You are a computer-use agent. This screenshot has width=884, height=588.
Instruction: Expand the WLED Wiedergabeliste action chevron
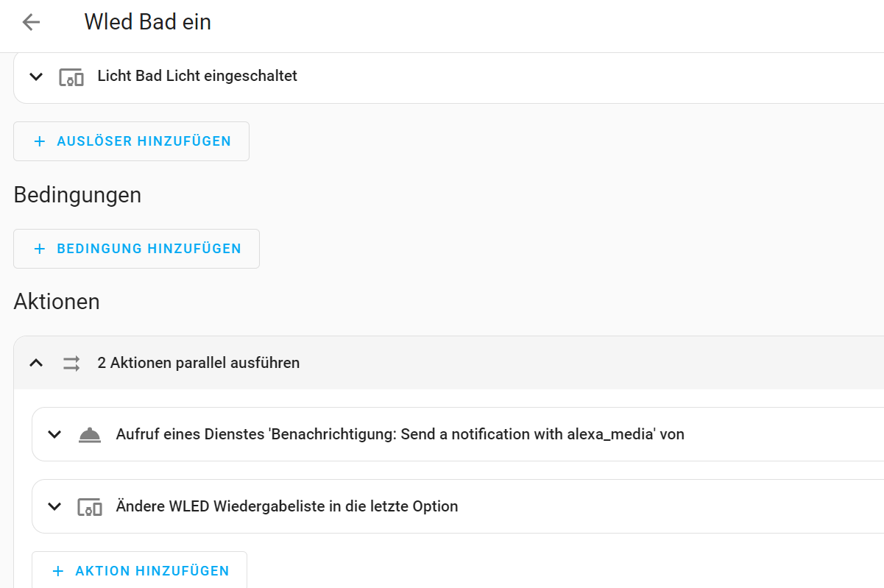tap(54, 507)
